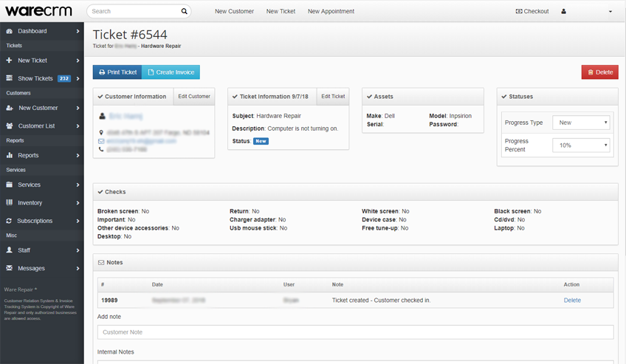Click 'Ticket created - Customer checked in.' note
Image resolution: width=626 pixels, height=364 pixels.
[381, 301]
